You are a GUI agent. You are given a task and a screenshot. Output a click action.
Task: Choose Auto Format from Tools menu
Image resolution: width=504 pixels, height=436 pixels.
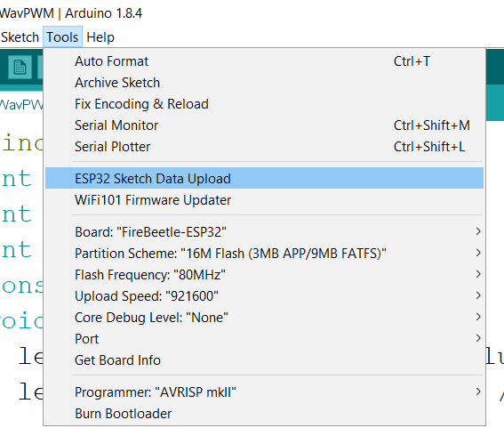(264, 61)
